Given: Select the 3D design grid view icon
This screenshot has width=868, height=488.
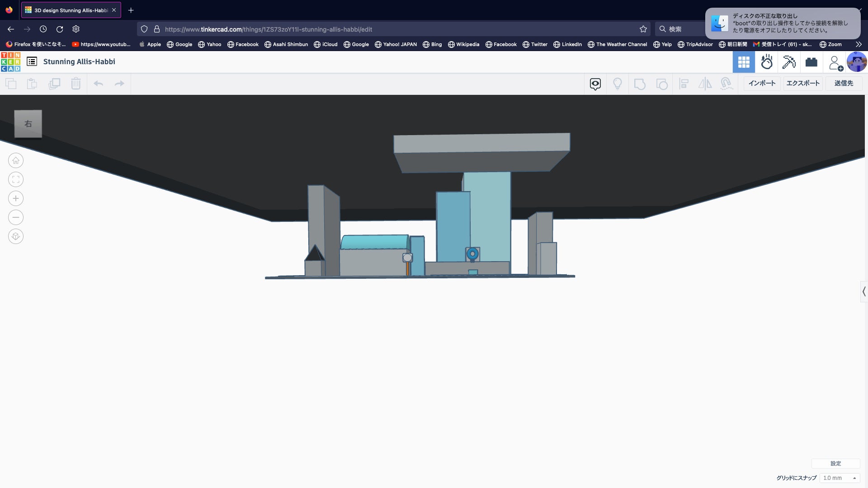Looking at the screenshot, I should pos(744,62).
